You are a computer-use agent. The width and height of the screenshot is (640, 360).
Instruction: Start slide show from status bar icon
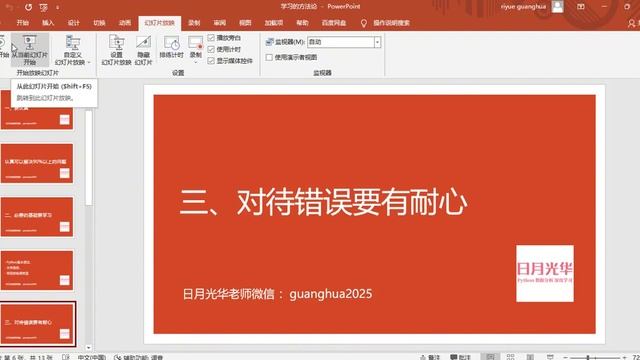click(x=550, y=357)
